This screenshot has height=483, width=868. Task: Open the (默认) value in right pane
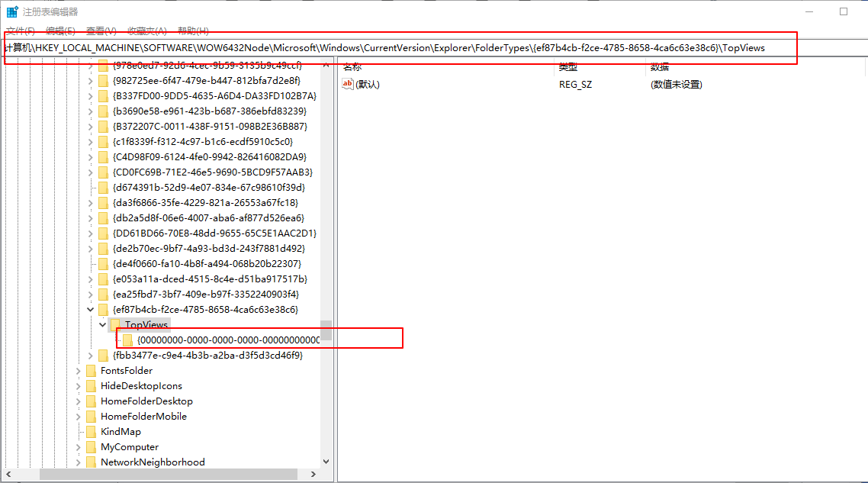[x=367, y=84]
